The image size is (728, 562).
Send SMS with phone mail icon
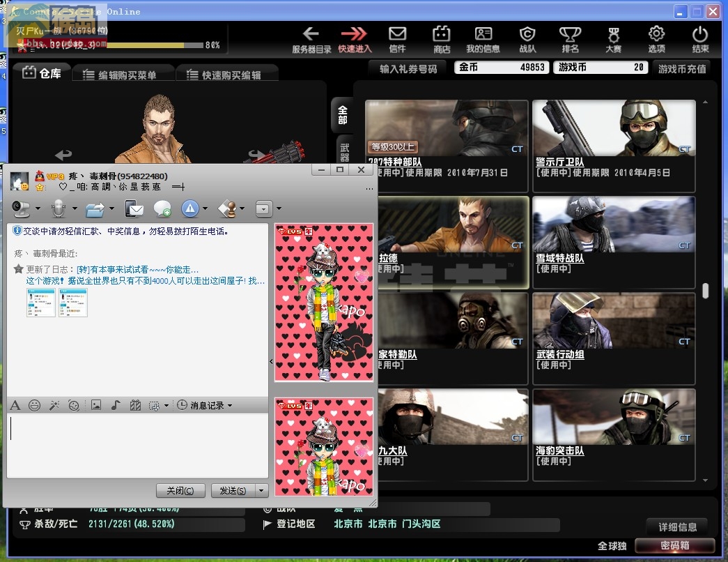[134, 208]
